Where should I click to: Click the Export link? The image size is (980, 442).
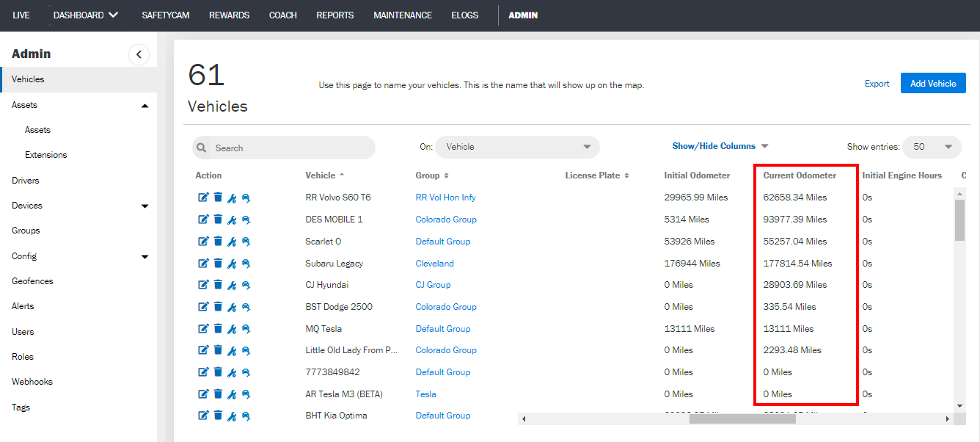click(877, 84)
